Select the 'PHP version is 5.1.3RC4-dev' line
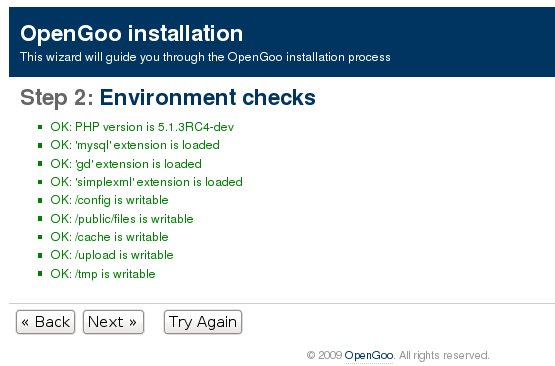Screen dimensions: 555x366 point(142,127)
